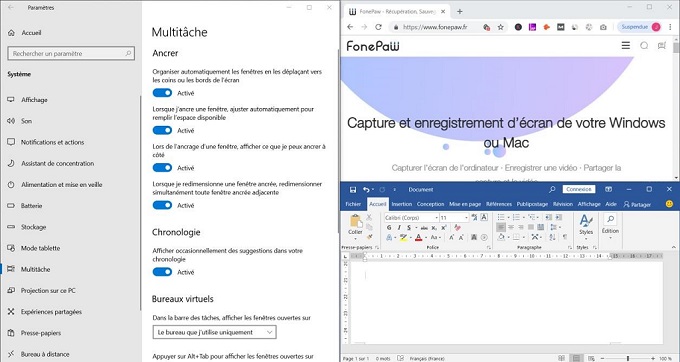
Task: Toggle show what can snap beside
Action: coord(162,167)
